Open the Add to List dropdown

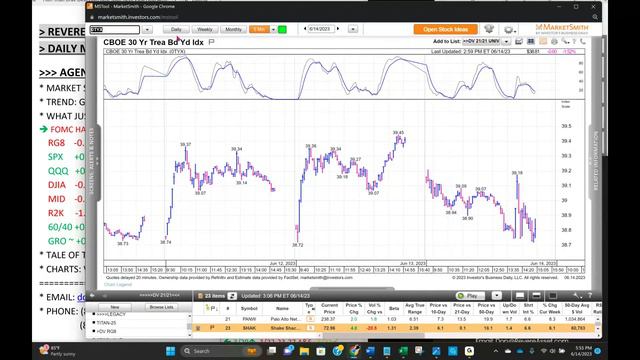507,42
